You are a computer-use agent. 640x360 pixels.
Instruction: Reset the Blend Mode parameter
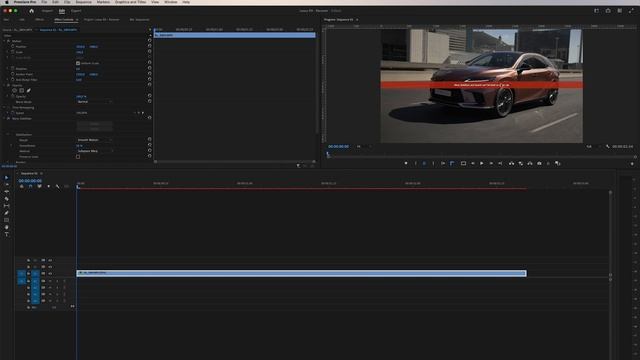[x=149, y=102]
